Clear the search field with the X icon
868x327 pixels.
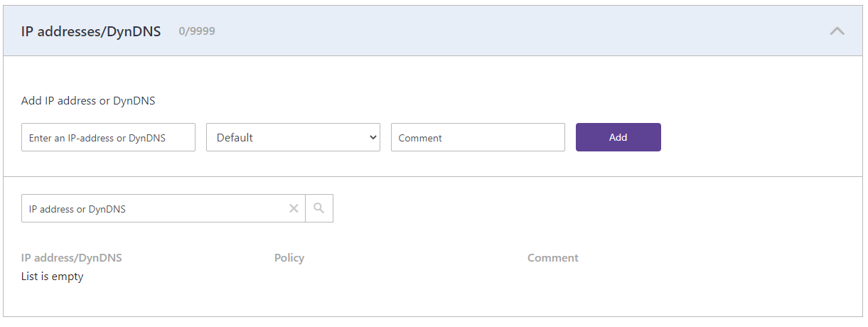tap(294, 208)
